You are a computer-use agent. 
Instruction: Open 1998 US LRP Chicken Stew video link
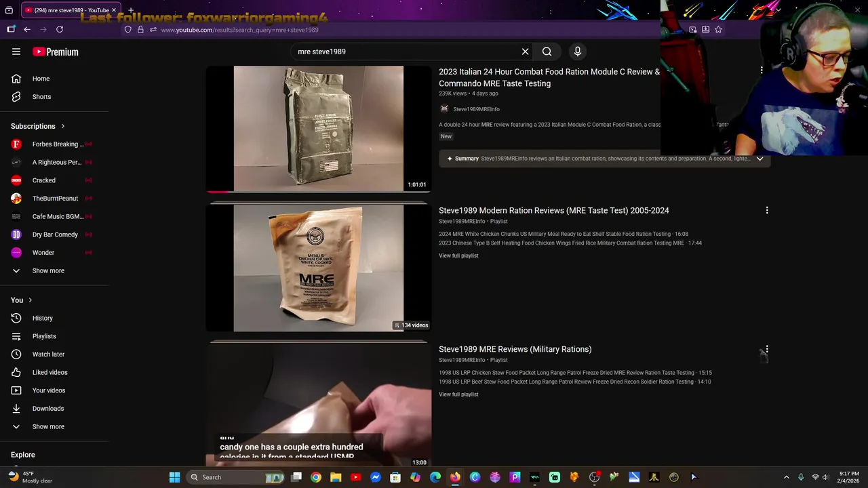576,373
